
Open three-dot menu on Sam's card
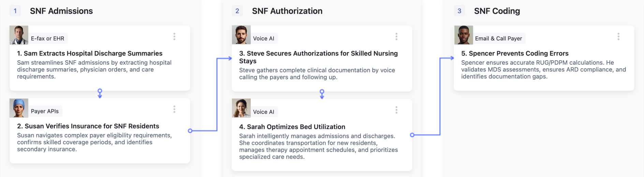point(174,36)
